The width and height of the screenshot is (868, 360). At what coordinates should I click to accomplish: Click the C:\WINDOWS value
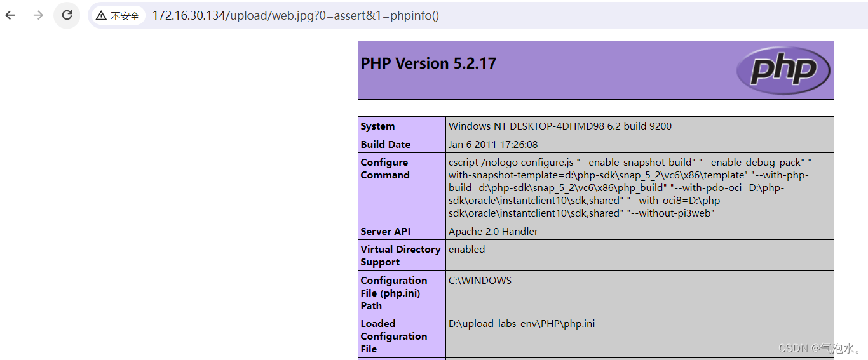point(480,280)
